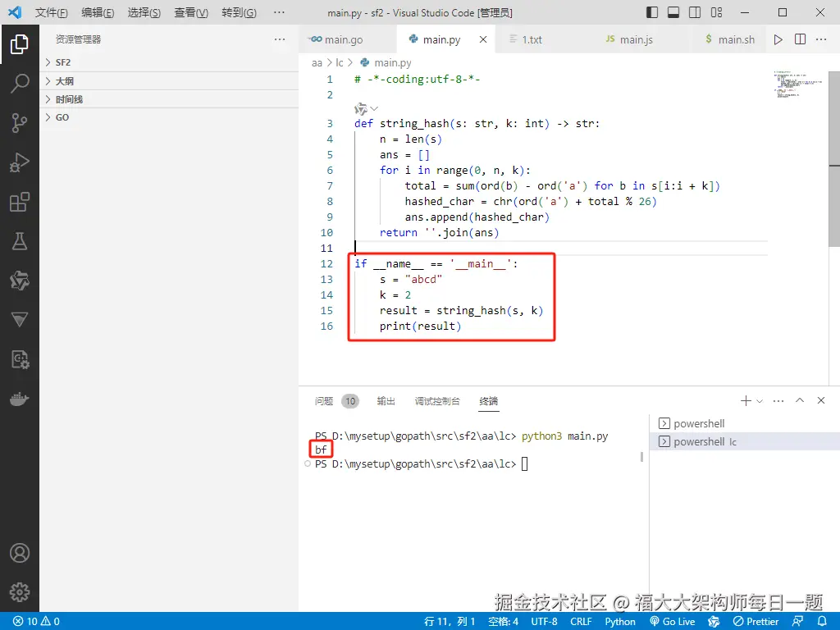Open the 调试控制台 debug console tab

coord(437,400)
